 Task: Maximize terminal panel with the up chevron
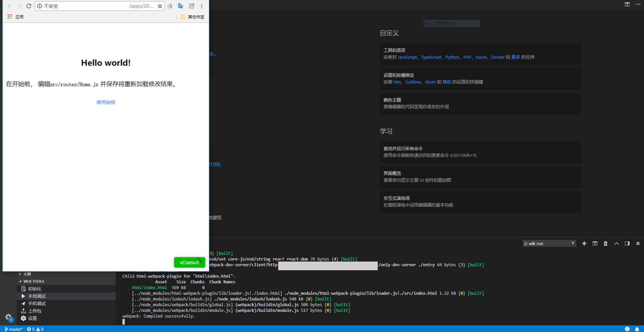(616, 244)
